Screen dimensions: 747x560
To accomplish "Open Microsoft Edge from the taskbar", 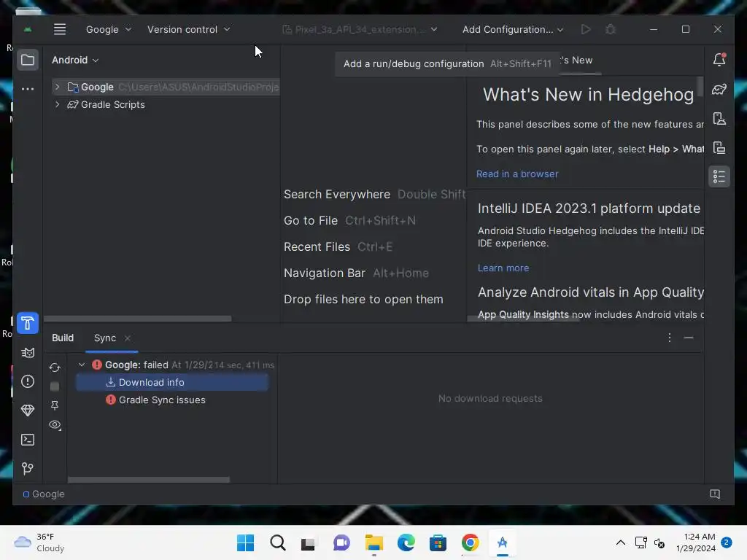I will click(x=406, y=542).
